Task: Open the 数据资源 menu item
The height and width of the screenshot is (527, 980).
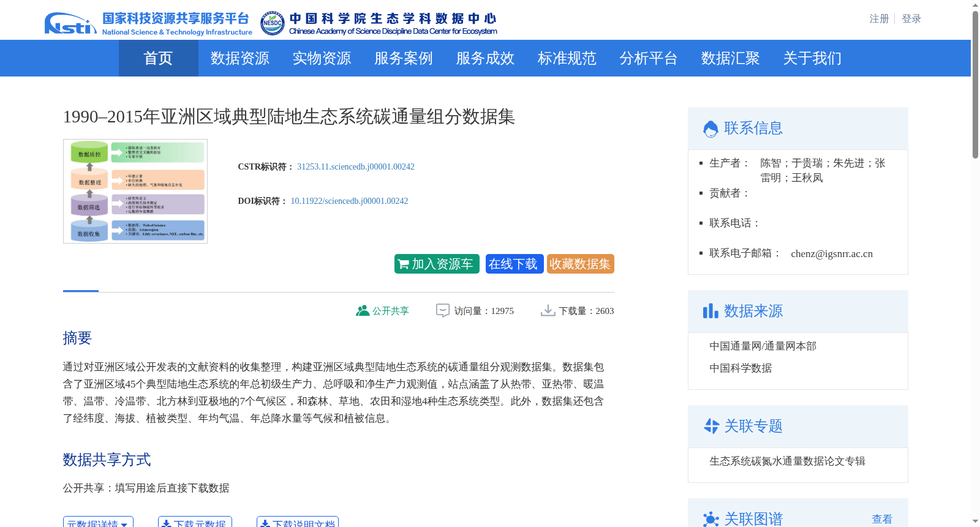Action: [x=240, y=58]
